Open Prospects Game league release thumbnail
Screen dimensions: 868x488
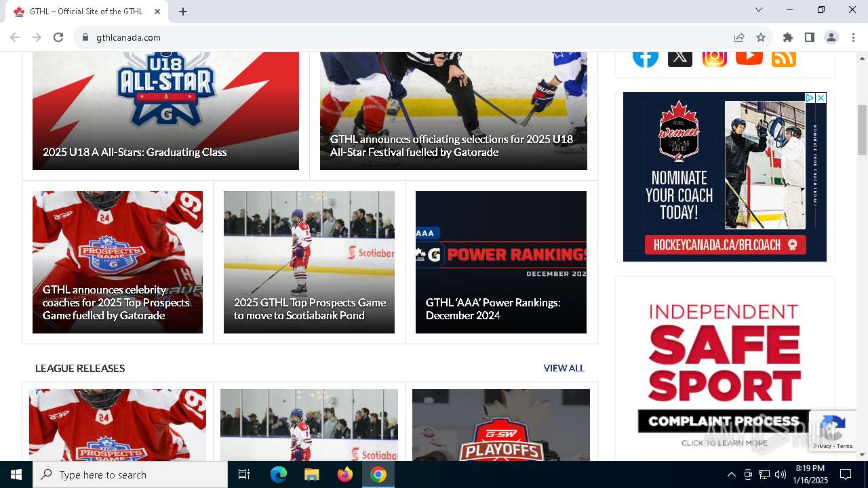(x=117, y=425)
